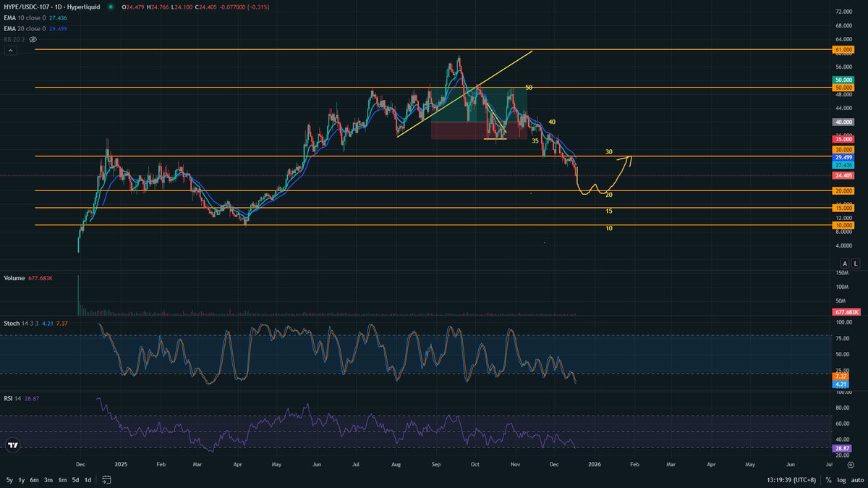Click the volume 677.683K axis label

(x=846, y=312)
